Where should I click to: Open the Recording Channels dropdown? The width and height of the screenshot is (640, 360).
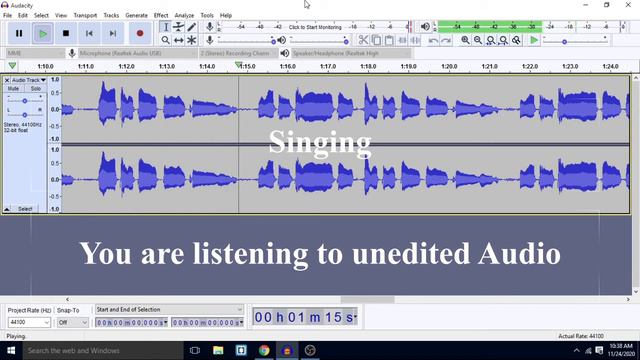pyautogui.click(x=238, y=53)
